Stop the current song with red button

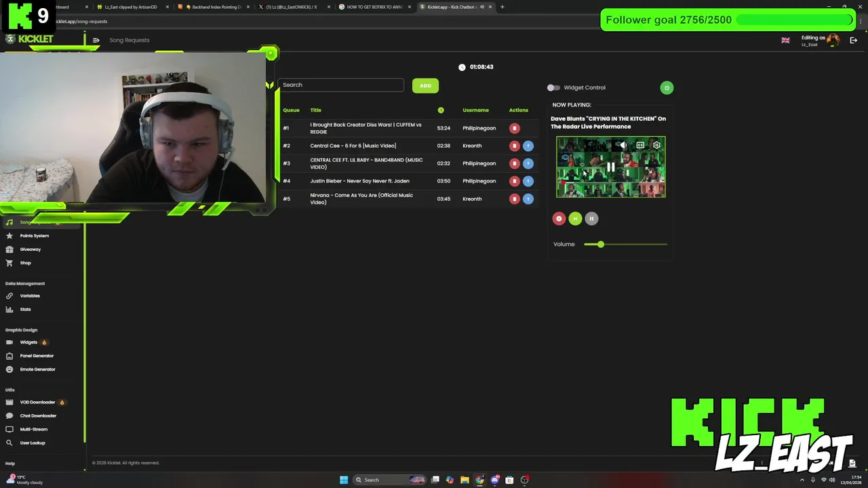click(559, 218)
